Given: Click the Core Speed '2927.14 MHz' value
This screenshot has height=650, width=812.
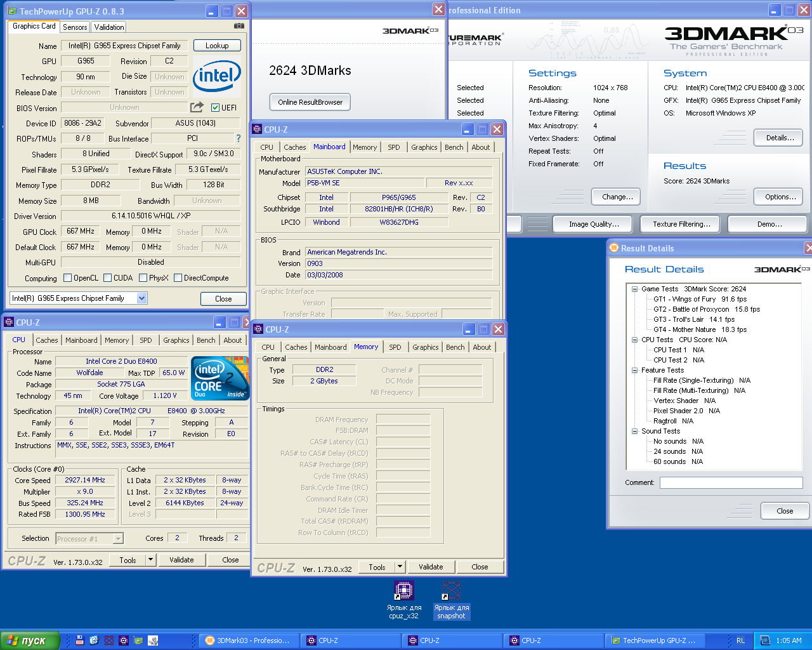Looking at the screenshot, I should click(85, 481).
